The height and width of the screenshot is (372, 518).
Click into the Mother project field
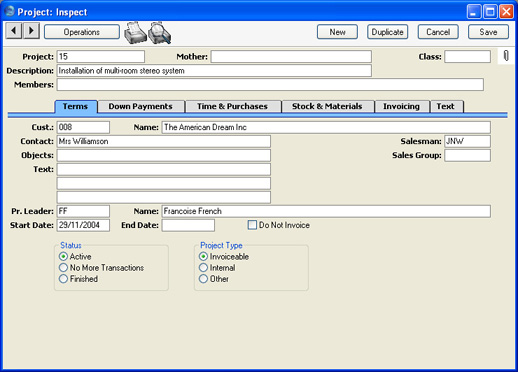point(291,57)
